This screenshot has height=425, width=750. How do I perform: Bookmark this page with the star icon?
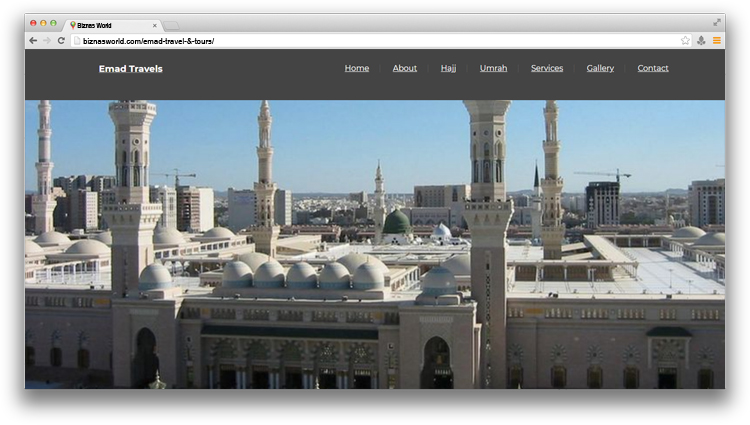[685, 41]
